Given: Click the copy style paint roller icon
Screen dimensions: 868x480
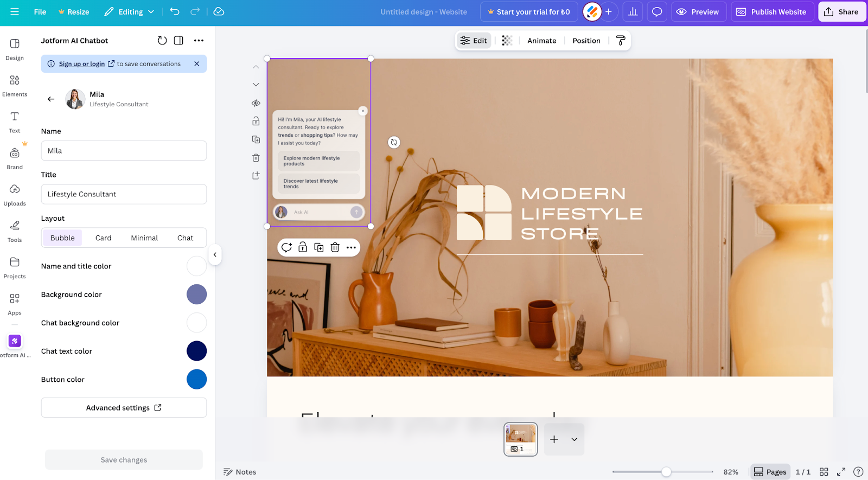Looking at the screenshot, I should 621,41.
